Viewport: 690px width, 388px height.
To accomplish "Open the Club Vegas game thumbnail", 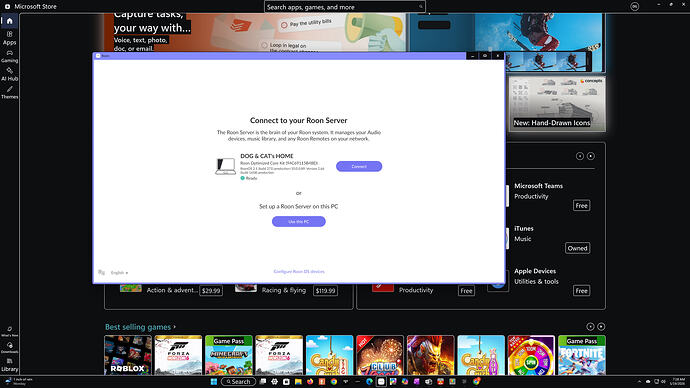I will [380, 355].
